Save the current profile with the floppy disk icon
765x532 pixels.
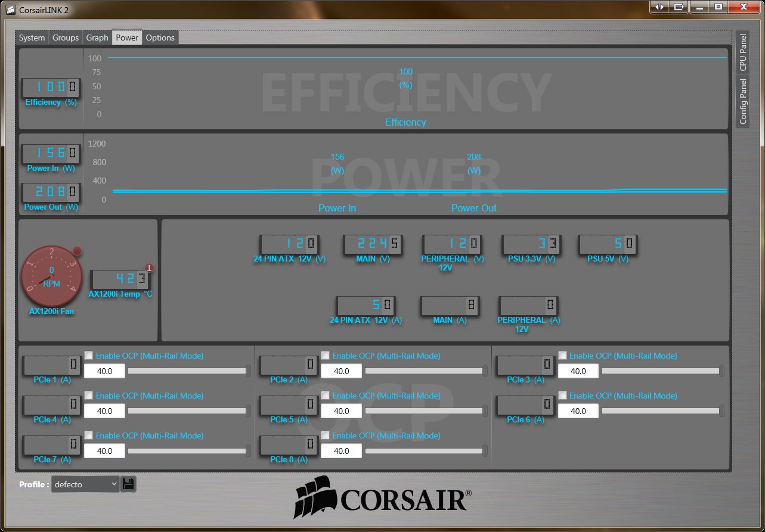point(128,484)
